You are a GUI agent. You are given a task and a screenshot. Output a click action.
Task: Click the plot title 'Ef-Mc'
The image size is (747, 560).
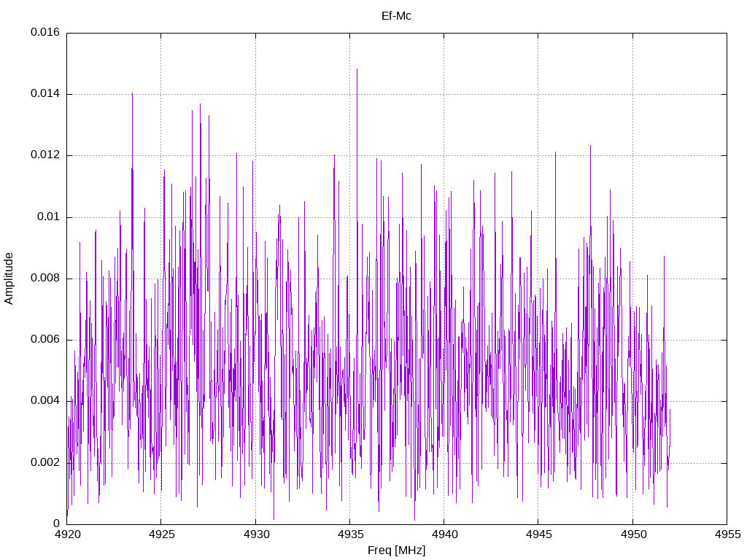coord(396,16)
